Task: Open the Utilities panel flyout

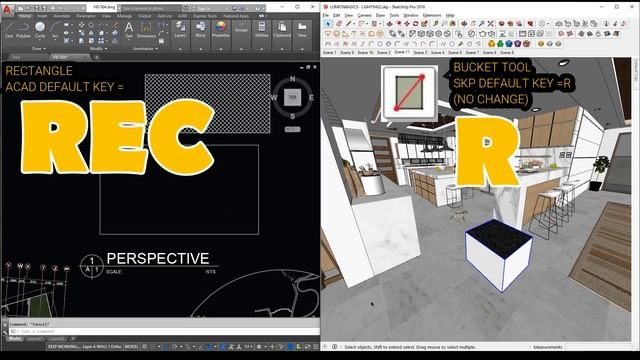Action: [262, 49]
